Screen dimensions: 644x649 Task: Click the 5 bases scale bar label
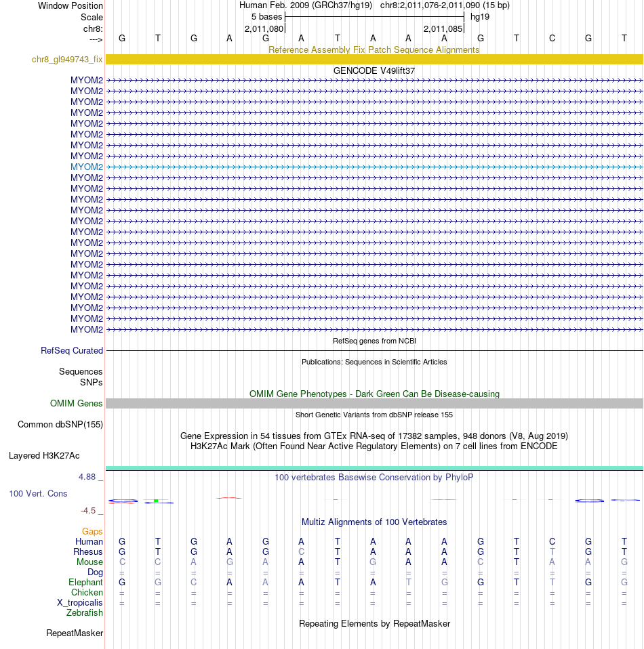coord(266,17)
